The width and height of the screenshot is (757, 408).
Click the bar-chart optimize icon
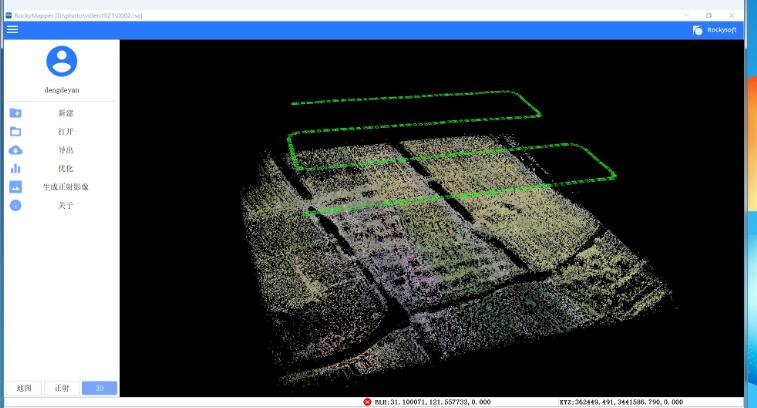[15, 169]
